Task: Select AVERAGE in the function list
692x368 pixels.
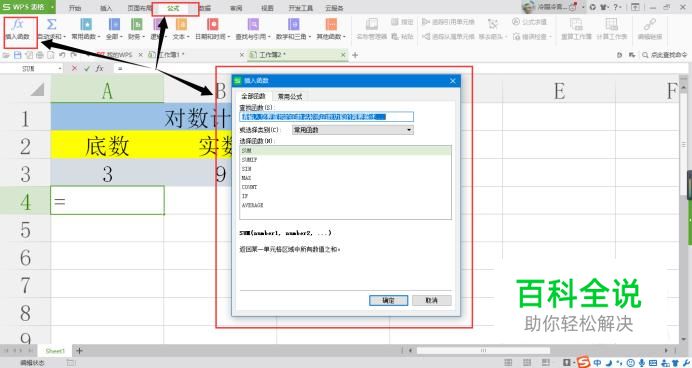Action: point(345,205)
